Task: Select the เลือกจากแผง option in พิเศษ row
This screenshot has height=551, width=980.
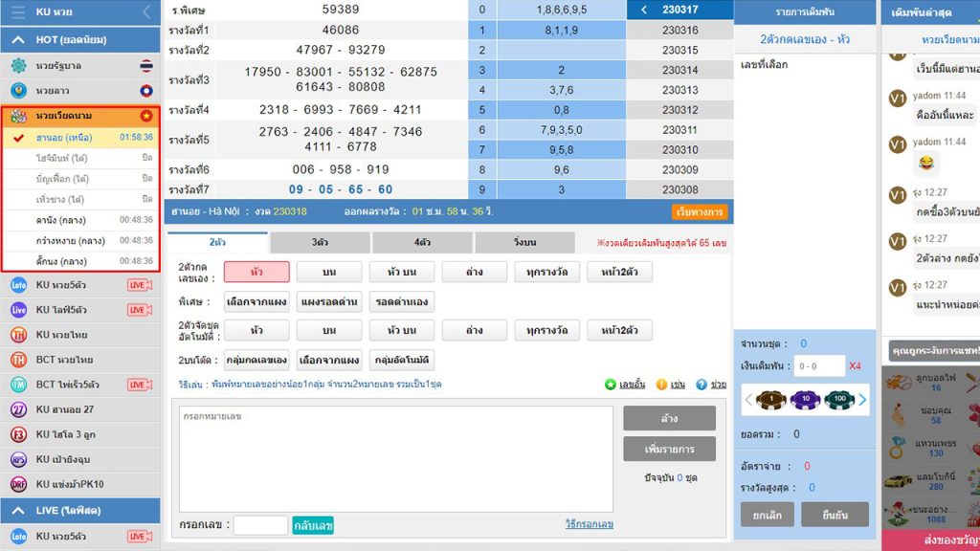Action: coord(256,301)
